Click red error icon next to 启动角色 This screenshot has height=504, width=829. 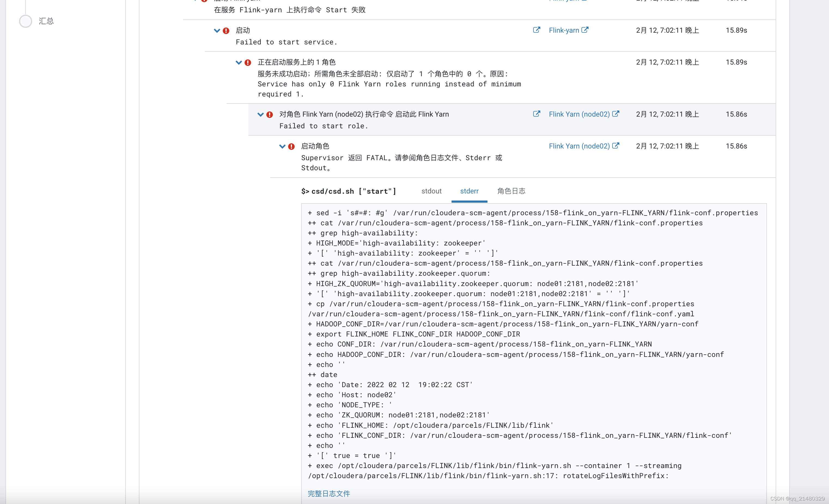point(291,146)
